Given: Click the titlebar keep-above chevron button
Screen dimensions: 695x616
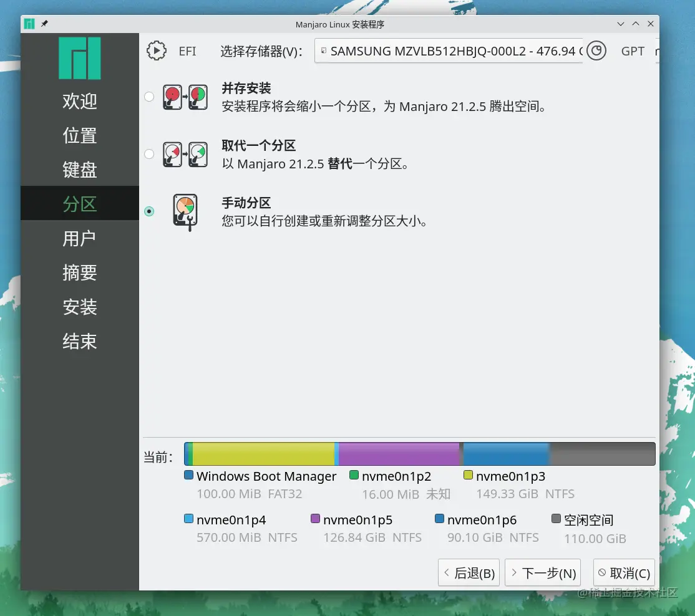Looking at the screenshot, I should (x=636, y=24).
